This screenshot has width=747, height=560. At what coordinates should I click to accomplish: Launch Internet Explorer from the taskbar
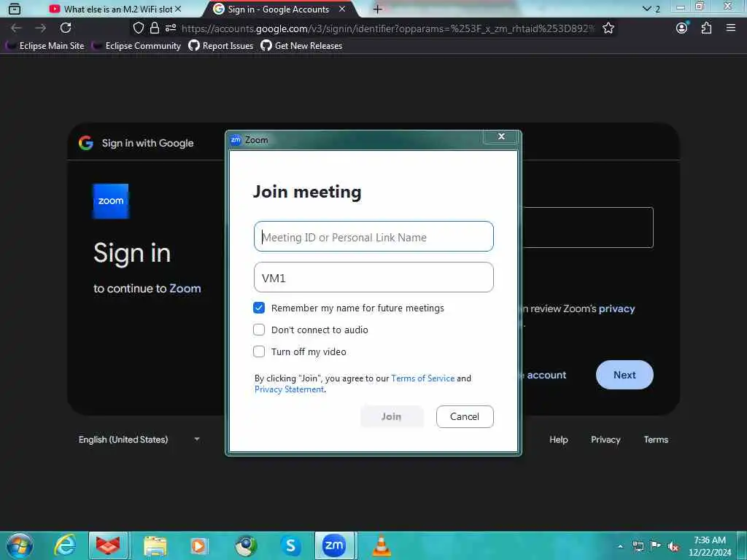tap(64, 545)
